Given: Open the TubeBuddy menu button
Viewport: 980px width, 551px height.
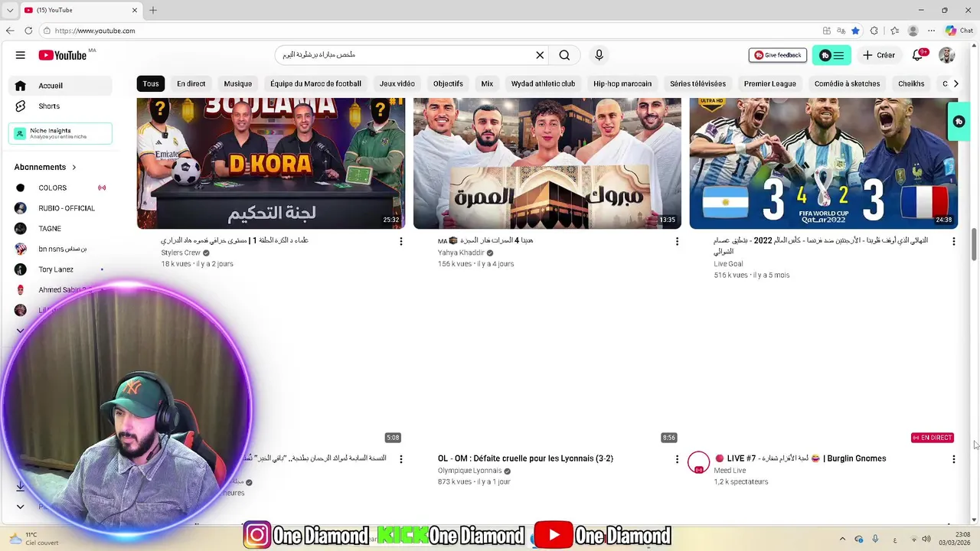Looking at the screenshot, I should click(x=831, y=55).
